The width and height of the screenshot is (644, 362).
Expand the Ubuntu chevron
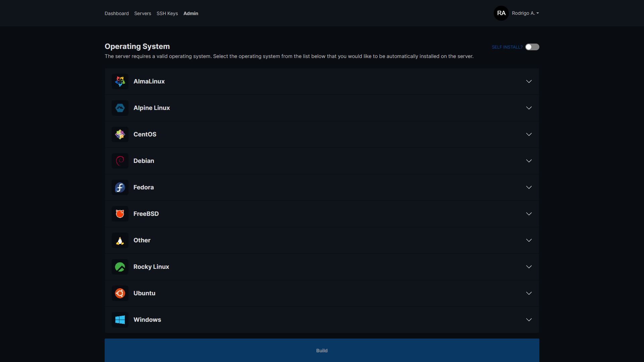pos(529,293)
